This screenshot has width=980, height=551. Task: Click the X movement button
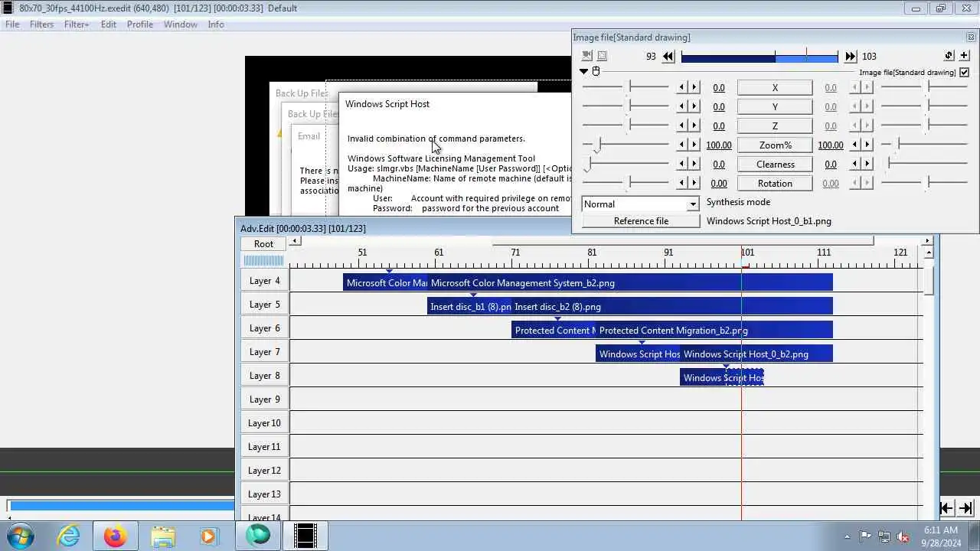pyautogui.click(x=775, y=88)
